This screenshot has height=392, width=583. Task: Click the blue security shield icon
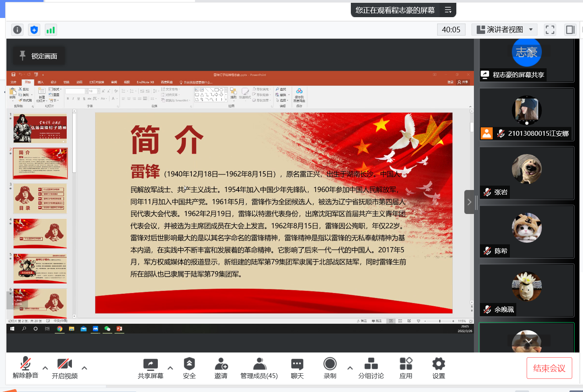pos(34,30)
